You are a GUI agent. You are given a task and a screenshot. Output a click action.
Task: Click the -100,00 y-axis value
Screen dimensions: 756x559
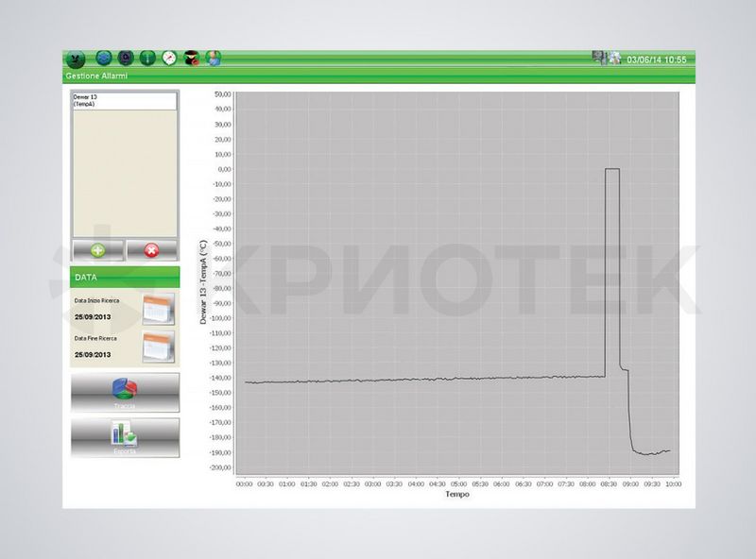click(221, 318)
